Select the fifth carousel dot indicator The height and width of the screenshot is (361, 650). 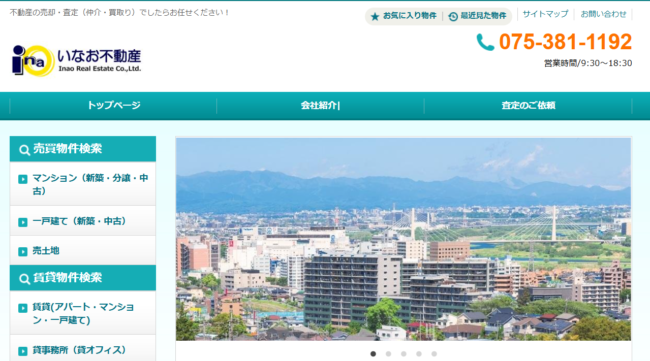tap(434, 354)
